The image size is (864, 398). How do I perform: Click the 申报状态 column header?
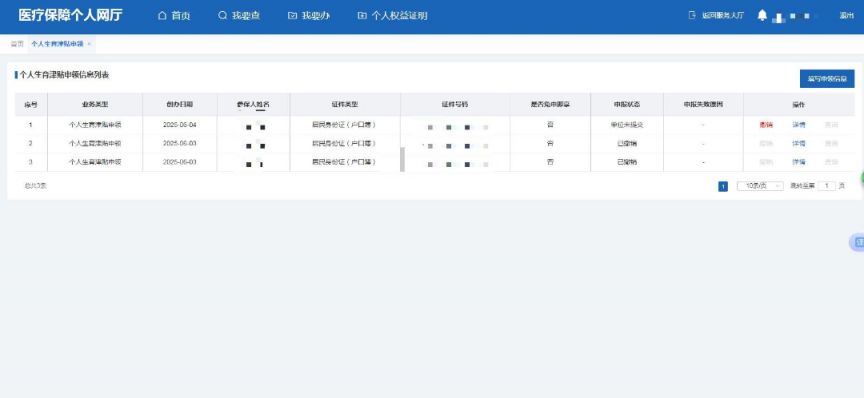click(627, 104)
